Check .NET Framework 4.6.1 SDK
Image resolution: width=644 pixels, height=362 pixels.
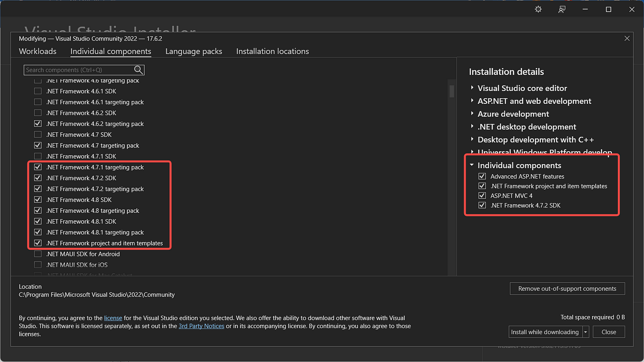[x=38, y=91]
